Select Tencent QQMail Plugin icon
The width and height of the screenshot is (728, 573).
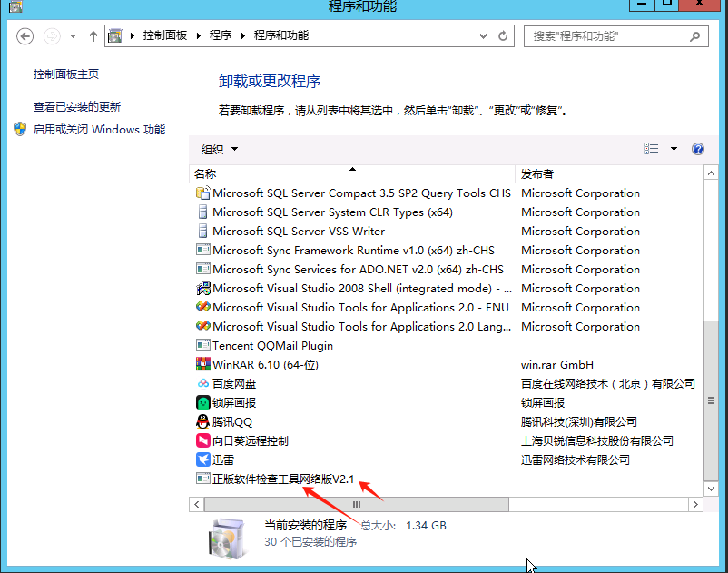point(203,345)
